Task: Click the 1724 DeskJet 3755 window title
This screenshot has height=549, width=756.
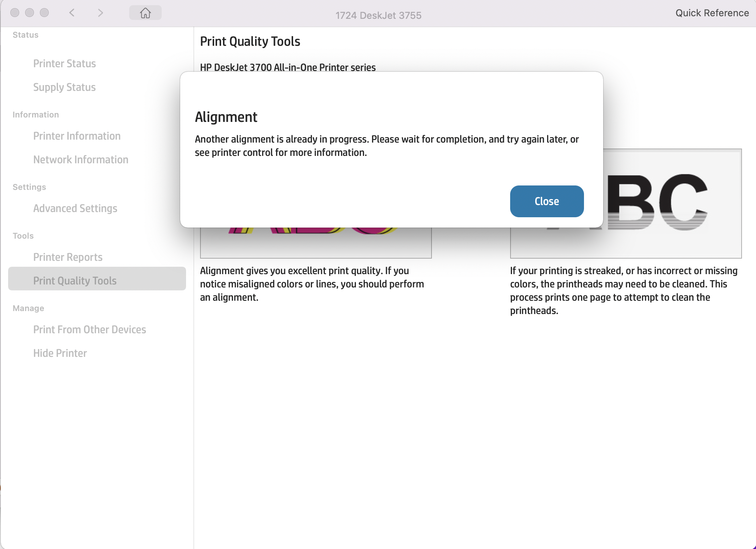Action: coord(378,16)
